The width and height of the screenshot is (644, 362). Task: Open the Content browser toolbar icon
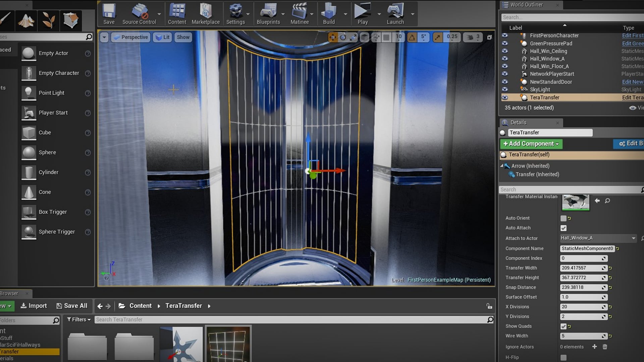tap(177, 14)
